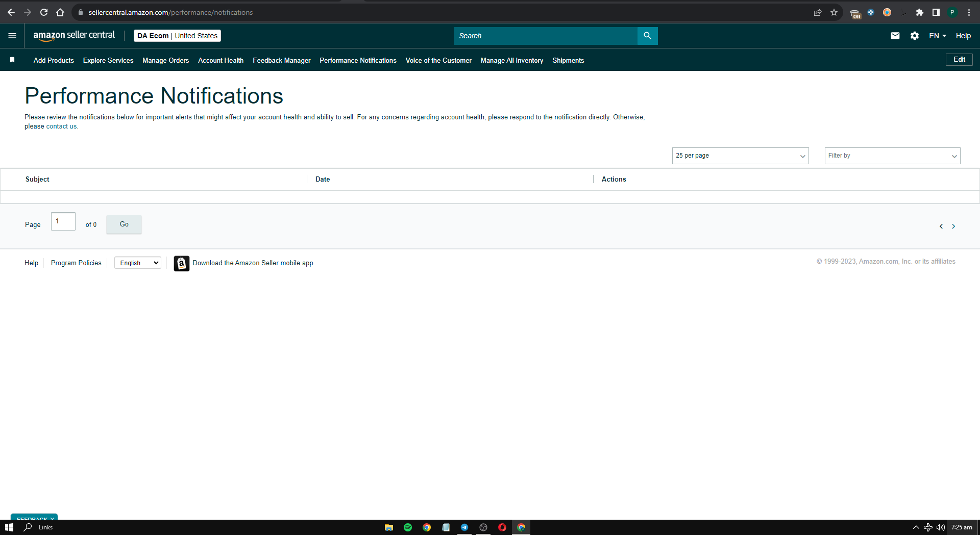Click the search magnifier button
Screen dimensions: 980x535
click(647, 36)
